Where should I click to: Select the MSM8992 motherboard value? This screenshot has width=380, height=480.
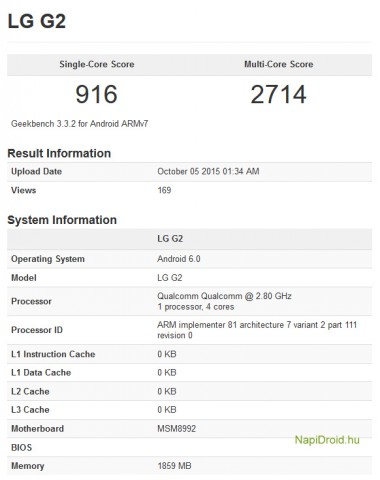point(177,429)
